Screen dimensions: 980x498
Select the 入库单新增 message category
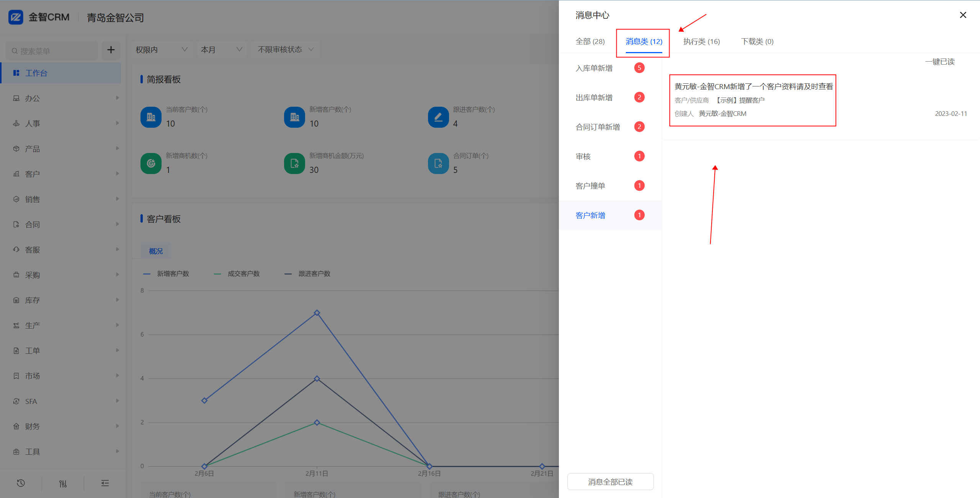click(594, 68)
